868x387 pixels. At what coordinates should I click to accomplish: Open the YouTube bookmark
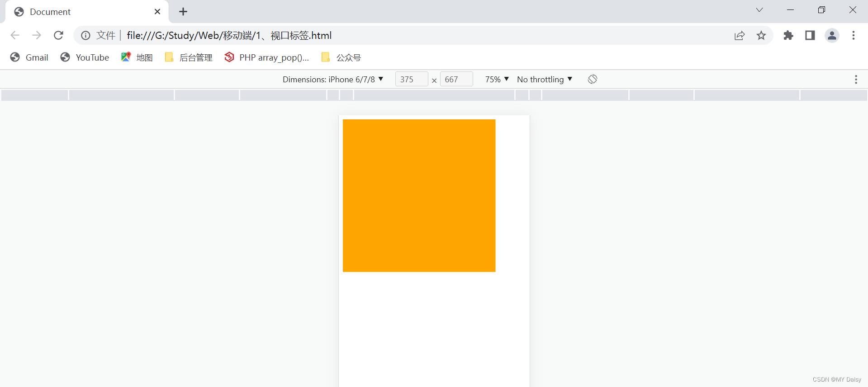[x=85, y=57]
